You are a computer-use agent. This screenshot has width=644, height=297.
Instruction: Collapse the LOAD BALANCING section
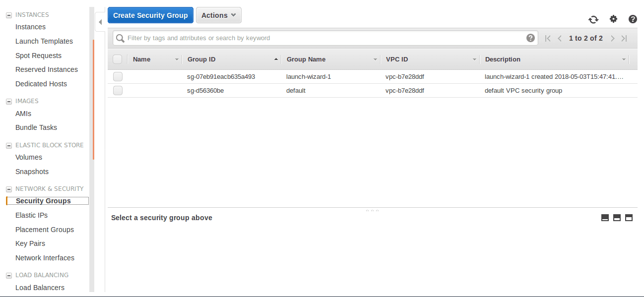tap(8, 276)
